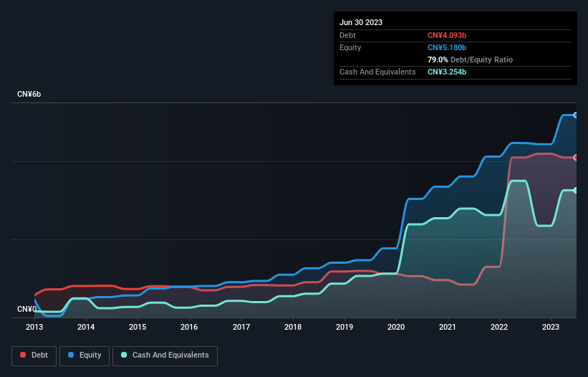Select the blue Equity endpoint marker on chart
The height and width of the screenshot is (377, 588).
click(575, 115)
